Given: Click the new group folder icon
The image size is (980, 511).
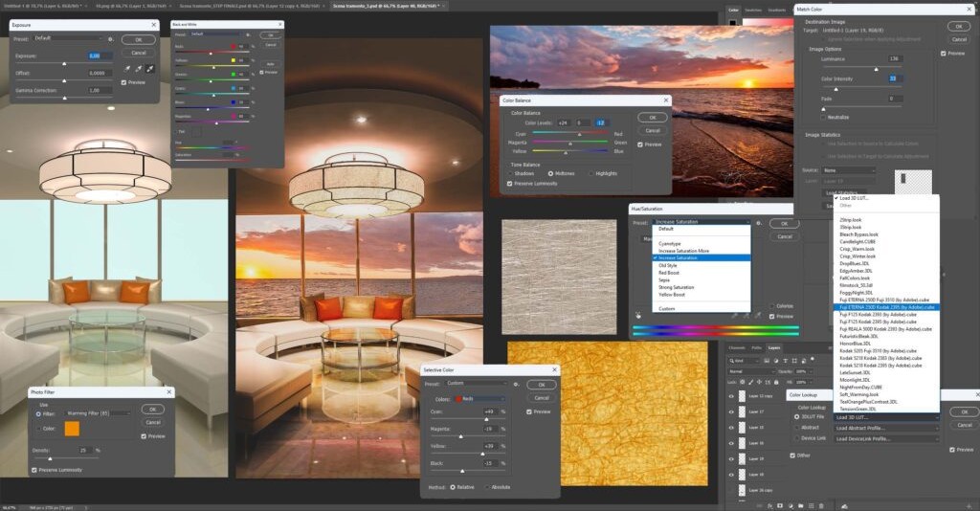Looking at the screenshot, I should click(801, 506).
